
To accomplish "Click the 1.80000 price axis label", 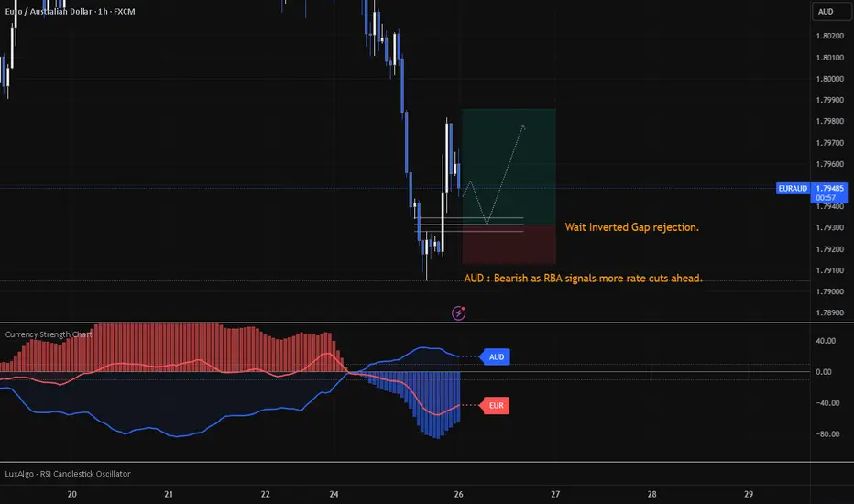I will pos(829,79).
